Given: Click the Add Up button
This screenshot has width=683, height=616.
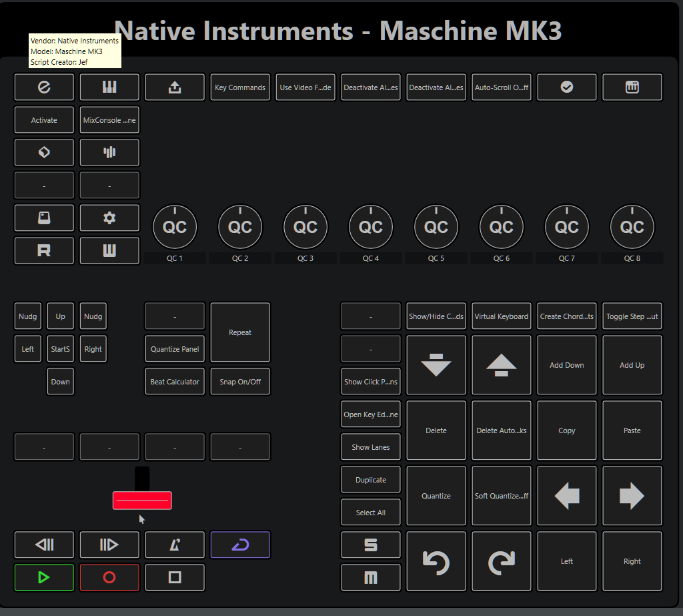Looking at the screenshot, I should (632, 365).
